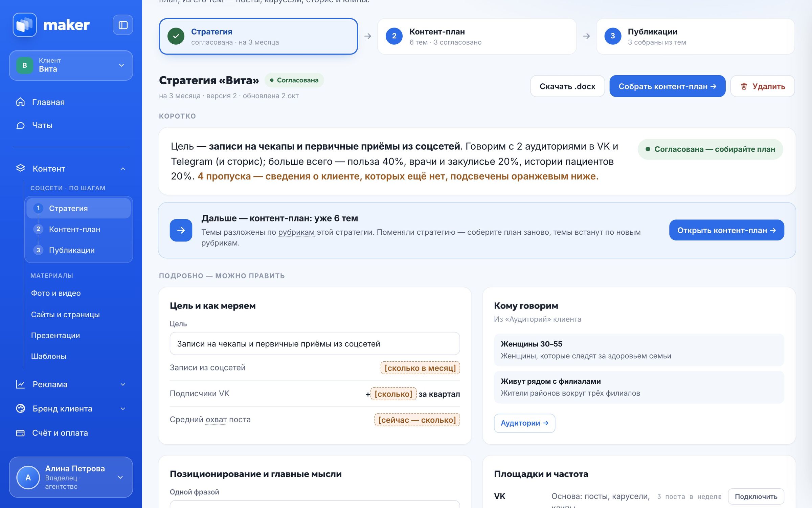Viewport: 812px width, 508px height.
Task: Fill the [сейчас — сколько] placeholder
Action: point(417,420)
